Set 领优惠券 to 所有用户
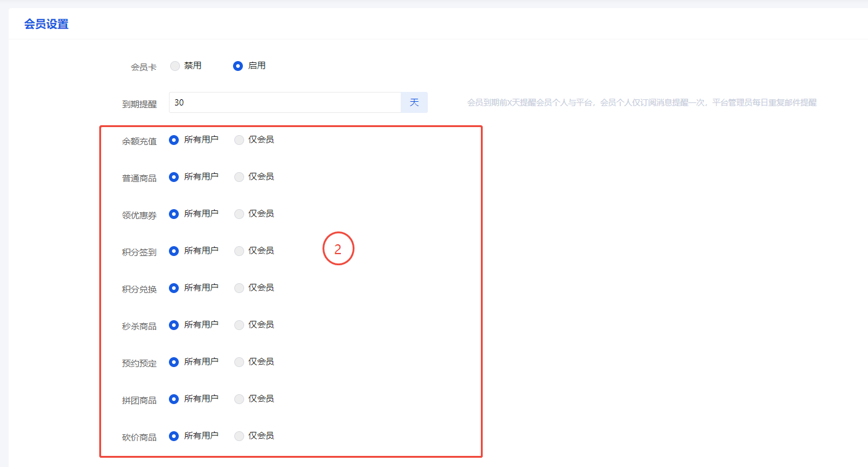 [x=174, y=214]
